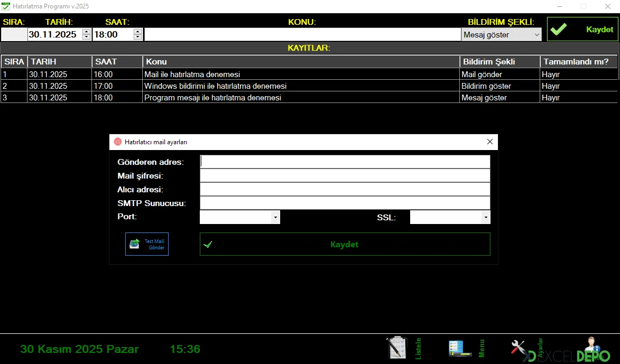This screenshot has width=620, height=364.
Task: Click the Listele clipboard icon
Action: (x=397, y=348)
